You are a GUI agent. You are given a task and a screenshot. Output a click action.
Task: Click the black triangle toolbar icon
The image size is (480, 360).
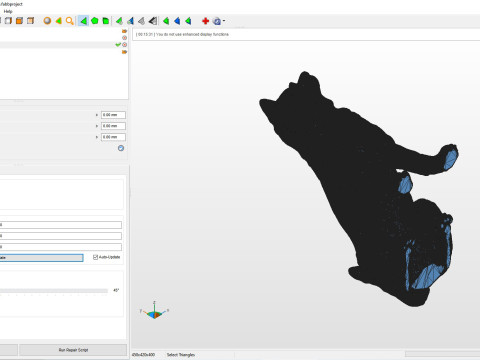click(x=153, y=21)
